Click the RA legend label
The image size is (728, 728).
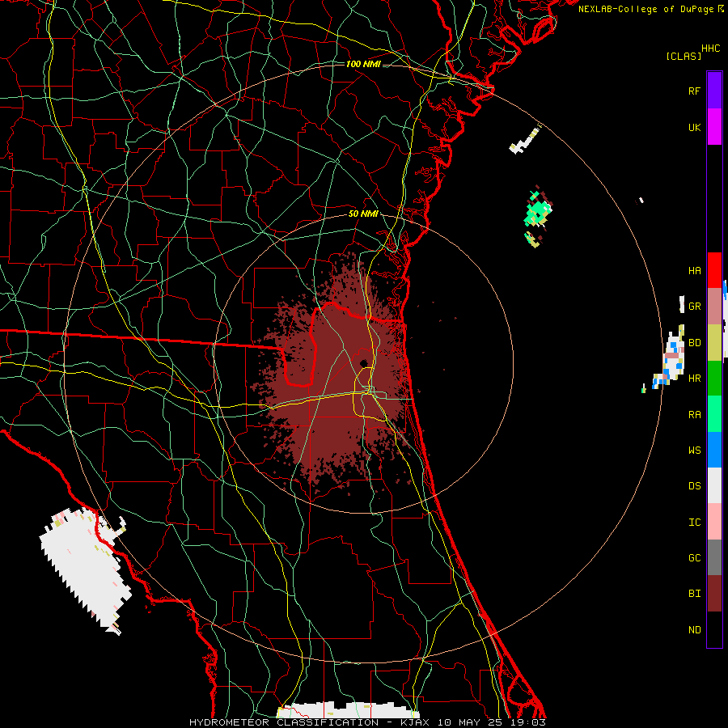(694, 415)
